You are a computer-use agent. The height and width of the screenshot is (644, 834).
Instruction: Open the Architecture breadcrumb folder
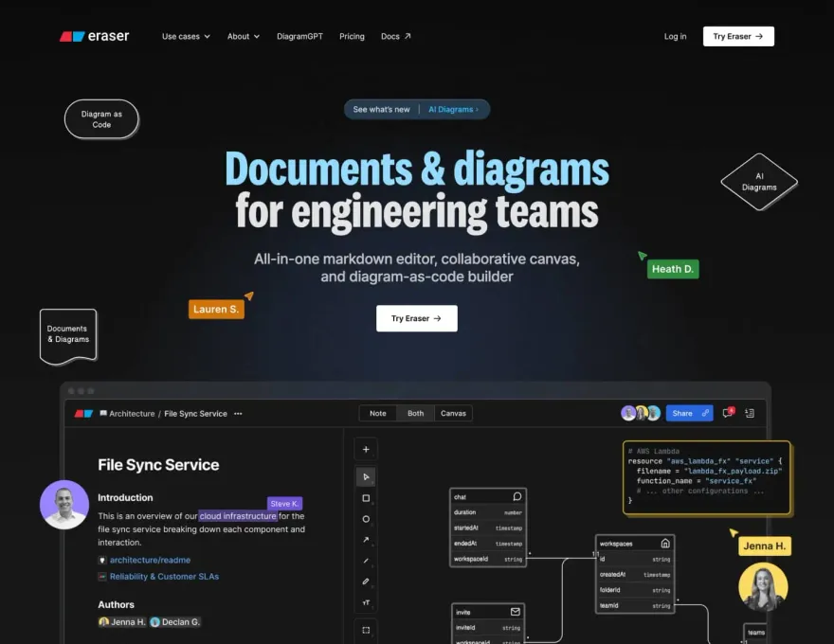[127, 414]
